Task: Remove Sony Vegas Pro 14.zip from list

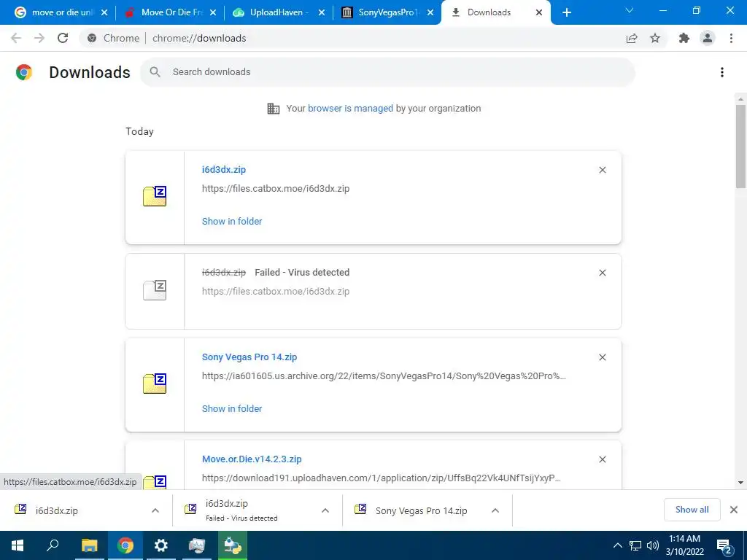Action: coord(603,357)
